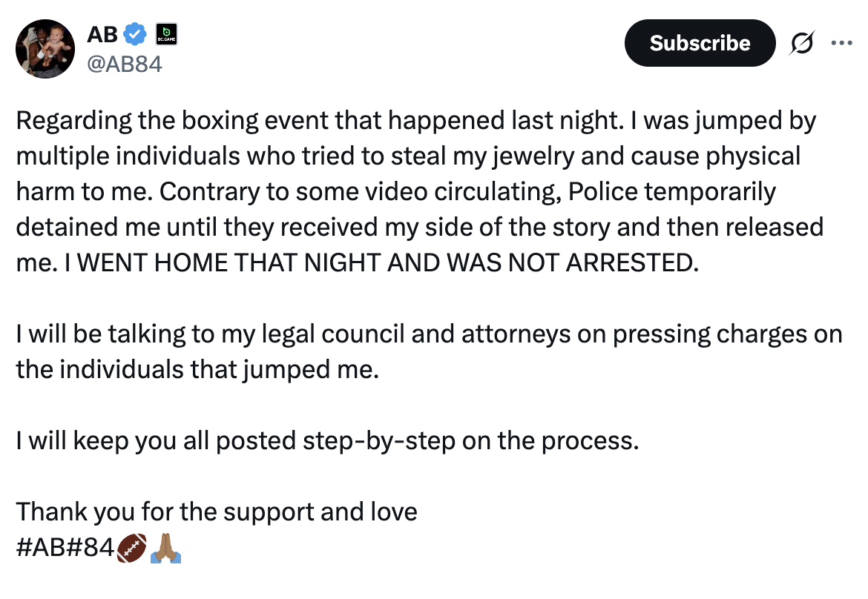Viewport: 868px width, 599px height.
Task: Click the word 'Police' in the post
Action: 603,192
